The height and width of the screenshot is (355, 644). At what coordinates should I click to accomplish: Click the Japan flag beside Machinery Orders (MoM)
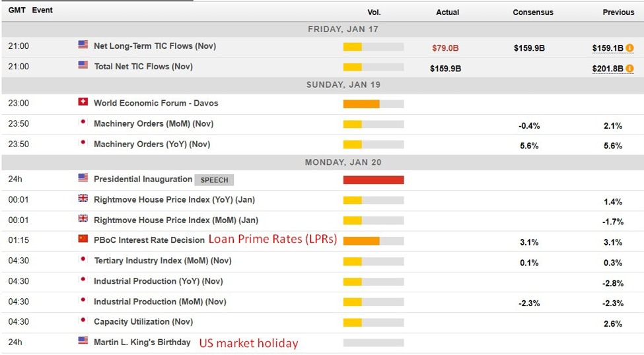coord(83,123)
